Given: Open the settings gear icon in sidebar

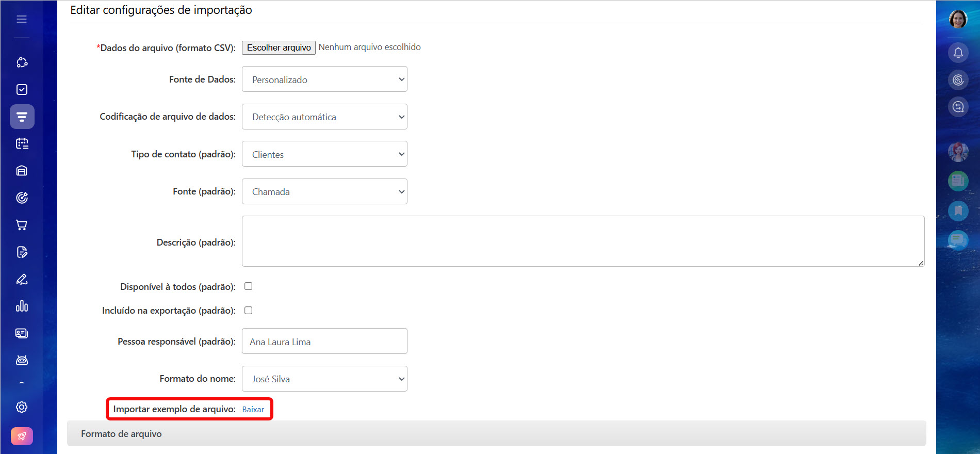Looking at the screenshot, I should pos(22,407).
